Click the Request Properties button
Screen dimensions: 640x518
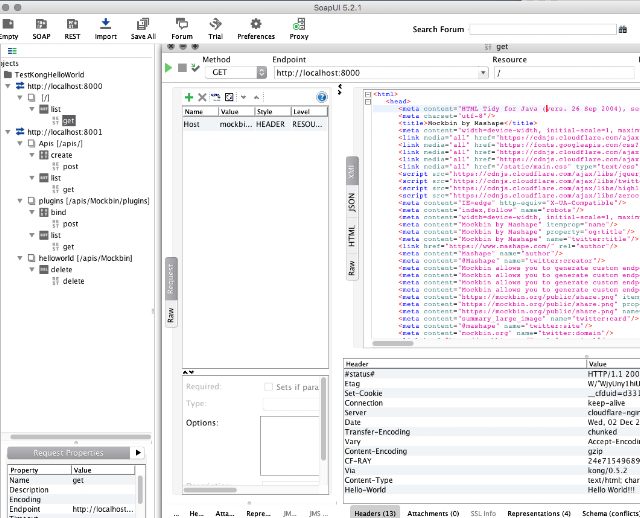tap(68, 453)
